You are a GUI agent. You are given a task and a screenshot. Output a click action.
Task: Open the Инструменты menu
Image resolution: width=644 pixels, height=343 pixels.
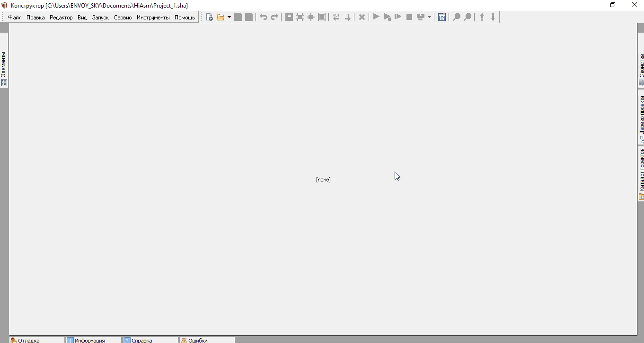[x=153, y=18]
